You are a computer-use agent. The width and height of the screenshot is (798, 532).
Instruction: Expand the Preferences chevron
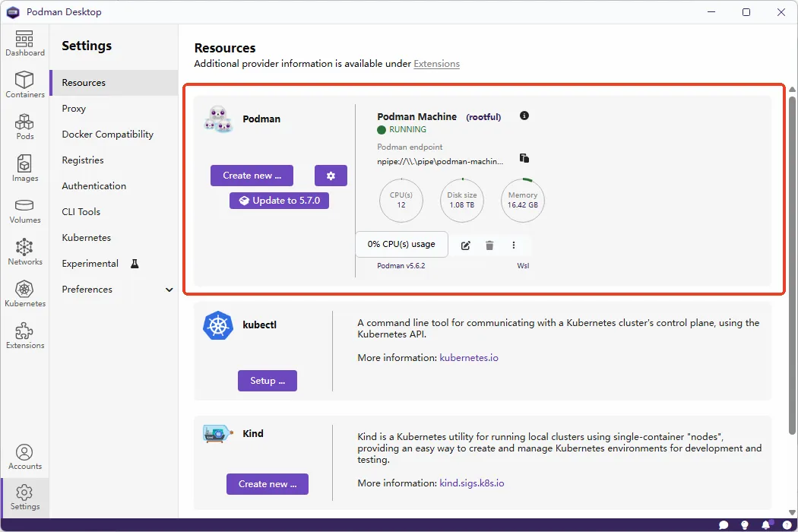click(169, 290)
